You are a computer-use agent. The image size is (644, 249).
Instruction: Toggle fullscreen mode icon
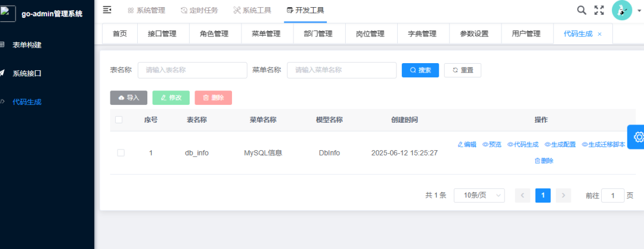[599, 10]
